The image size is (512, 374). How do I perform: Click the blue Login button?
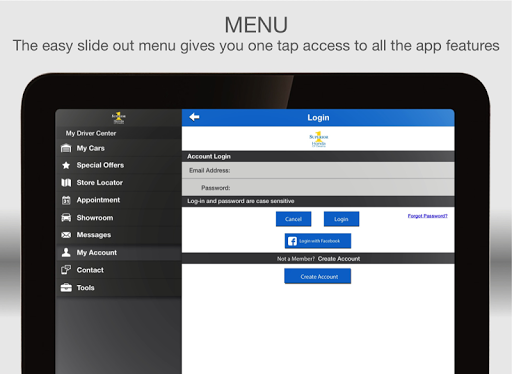[341, 219]
